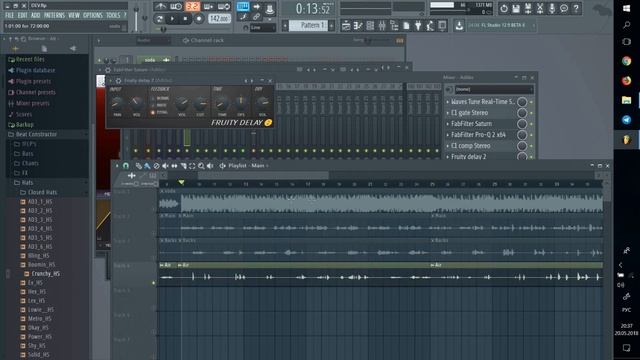640x360 pixels.
Task: Switch pattern/song mode toggle
Action: pyautogui.click(x=160, y=19)
